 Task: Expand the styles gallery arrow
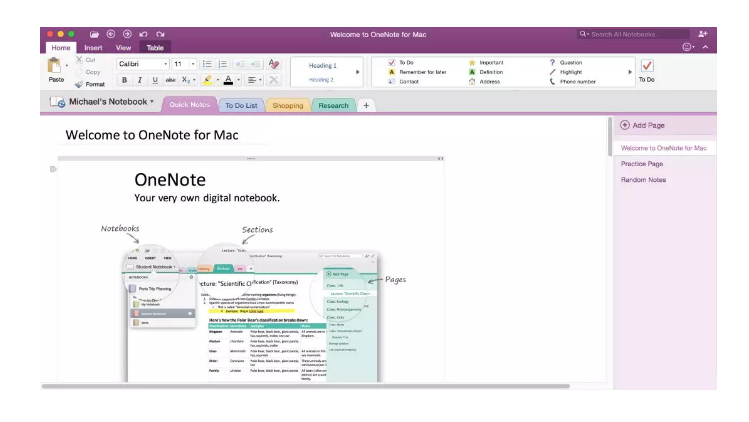[x=358, y=72]
